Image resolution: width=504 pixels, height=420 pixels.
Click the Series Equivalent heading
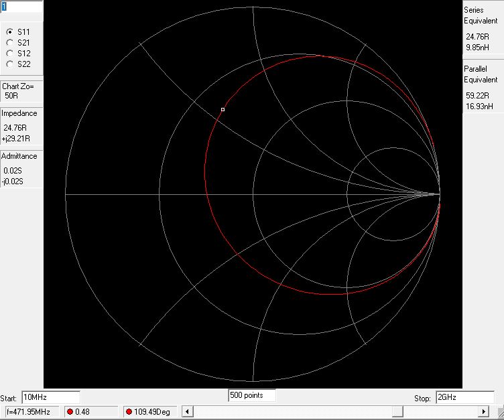point(481,15)
